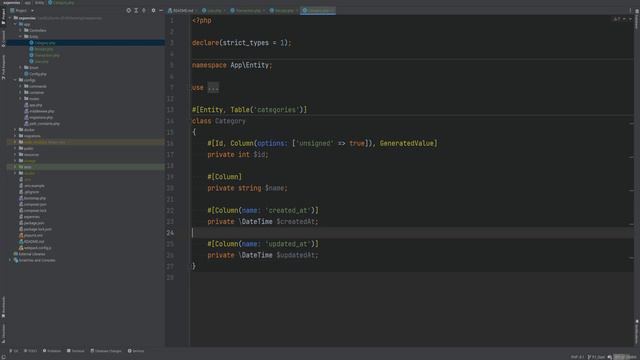
Task: Open the Terminal tool window
Action: [76, 351]
